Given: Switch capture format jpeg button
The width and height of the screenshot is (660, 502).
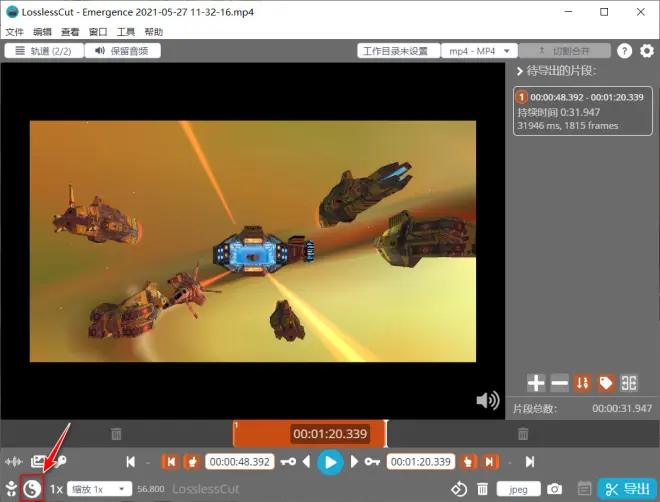Looking at the screenshot, I should [519, 489].
